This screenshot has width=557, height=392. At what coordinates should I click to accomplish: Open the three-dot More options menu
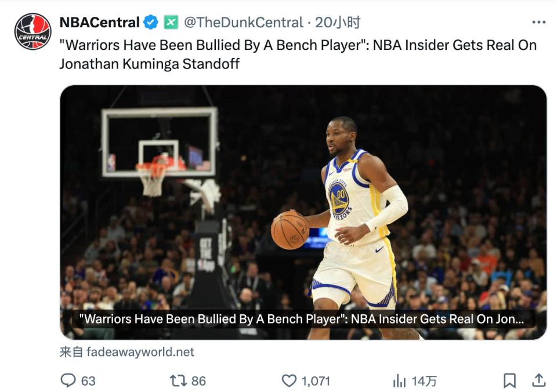pos(538,23)
